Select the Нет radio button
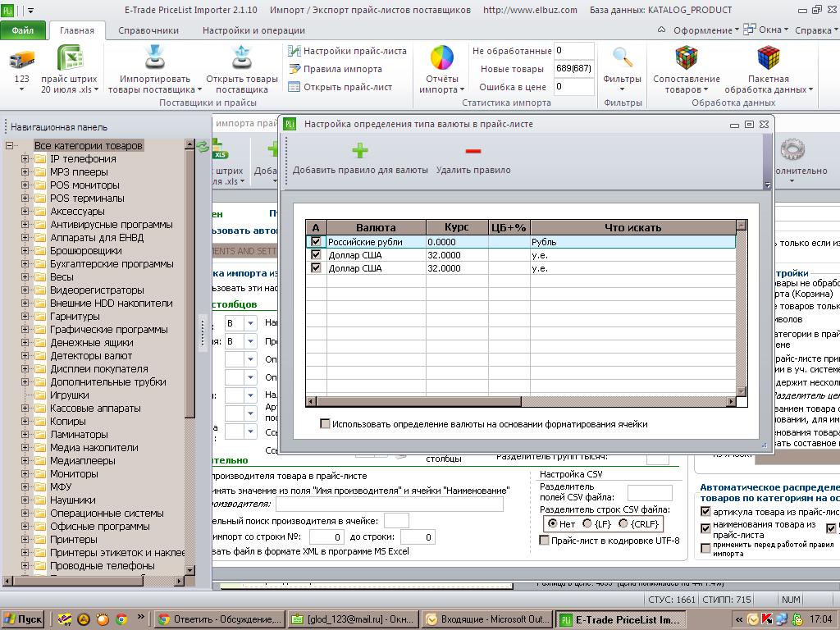 [x=552, y=523]
